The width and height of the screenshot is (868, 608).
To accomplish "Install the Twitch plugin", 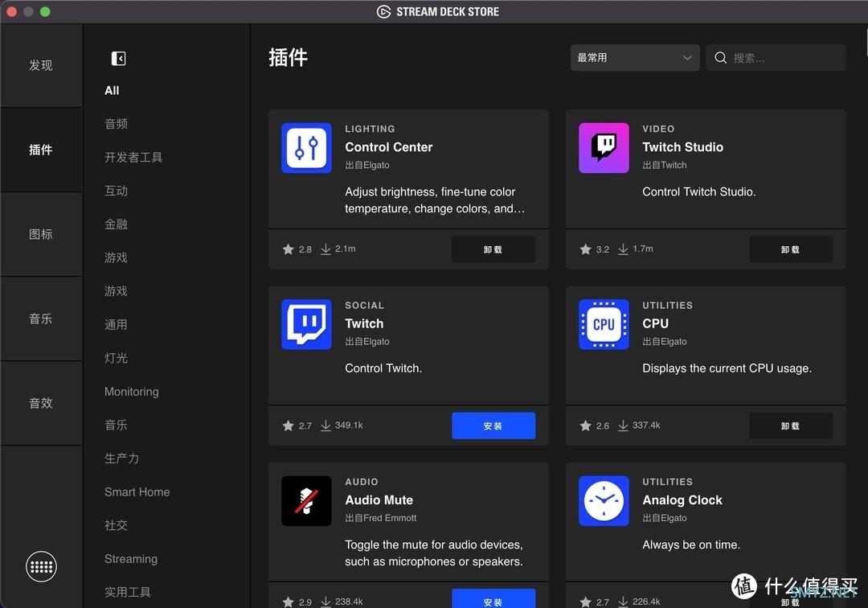I will (493, 425).
